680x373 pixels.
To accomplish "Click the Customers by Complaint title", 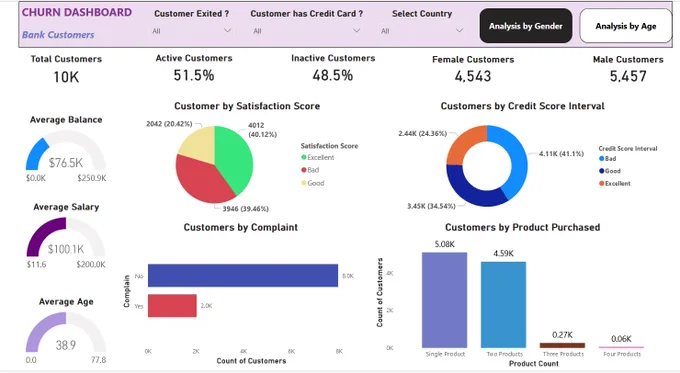I will pos(241,228).
